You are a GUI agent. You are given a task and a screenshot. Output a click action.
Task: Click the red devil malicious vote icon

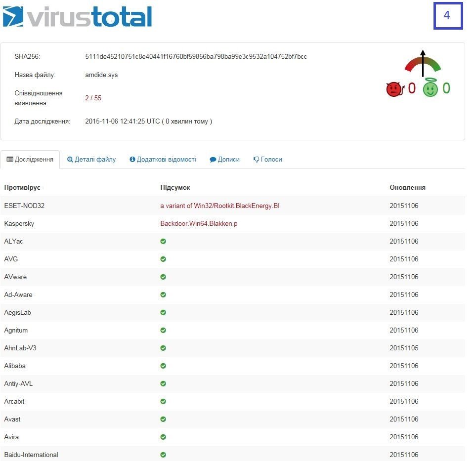[x=394, y=89]
